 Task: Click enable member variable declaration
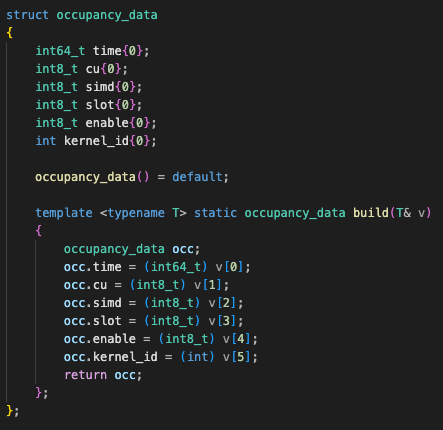[96, 123]
